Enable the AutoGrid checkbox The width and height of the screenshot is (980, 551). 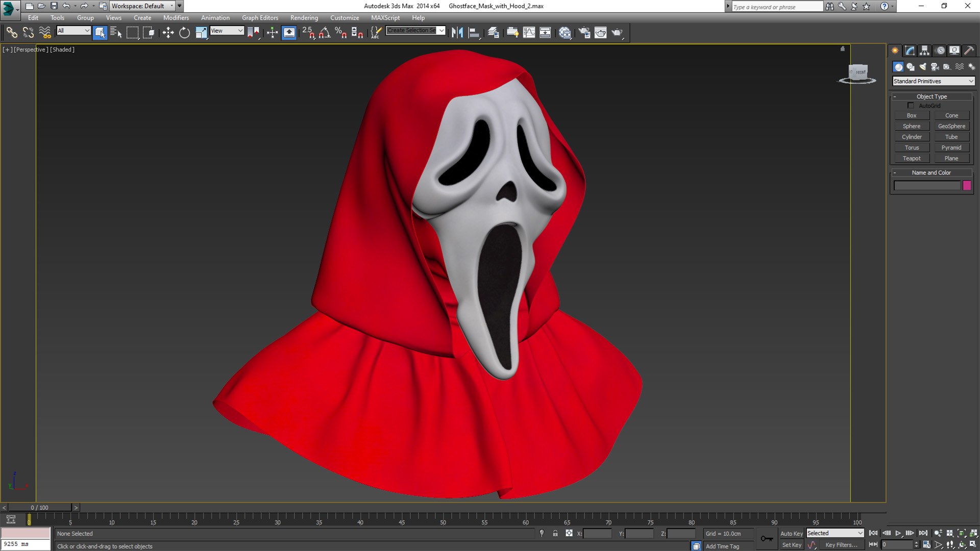[911, 106]
